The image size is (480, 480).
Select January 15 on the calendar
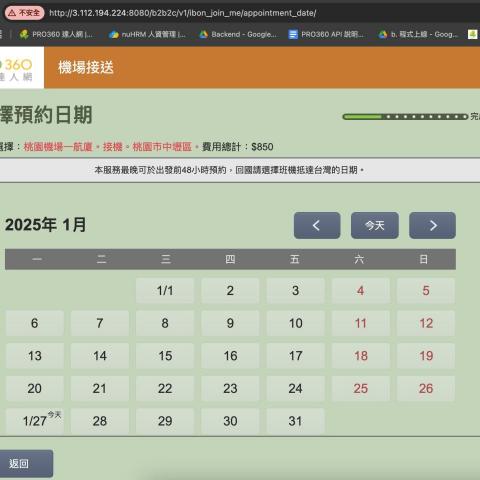165,356
